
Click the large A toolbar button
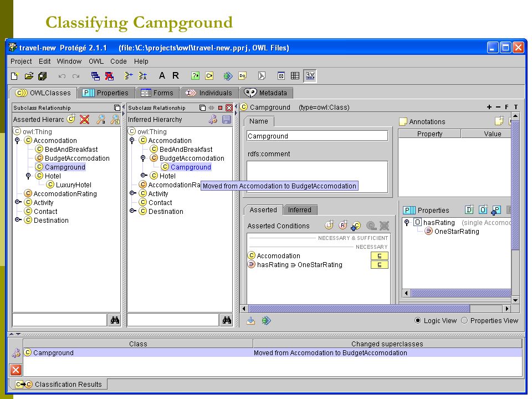click(162, 76)
